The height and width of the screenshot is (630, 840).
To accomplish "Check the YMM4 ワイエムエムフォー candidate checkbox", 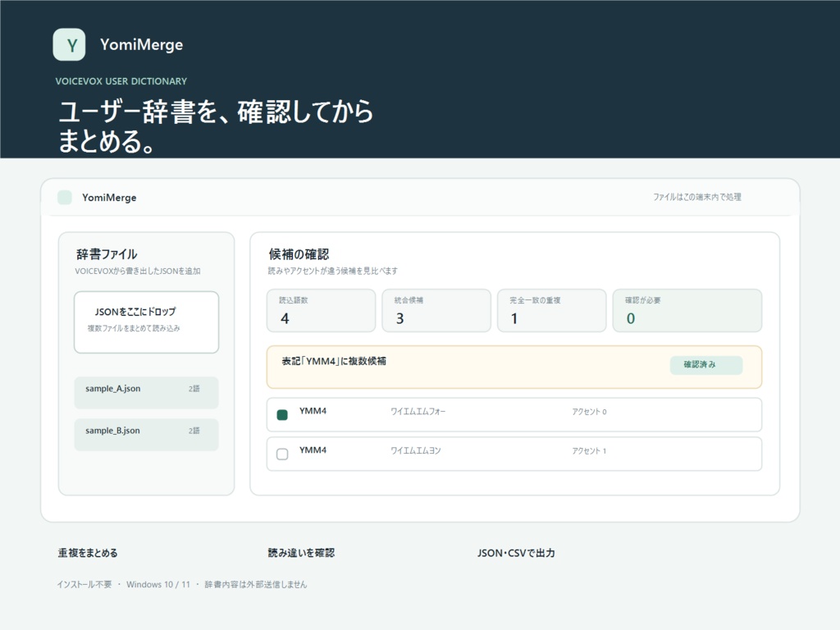I will (x=282, y=414).
